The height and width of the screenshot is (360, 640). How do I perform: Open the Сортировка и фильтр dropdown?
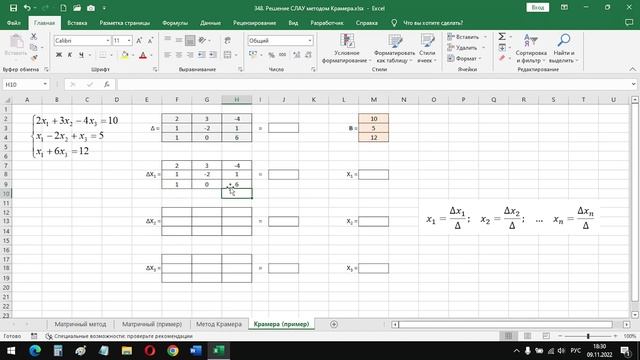pyautogui.click(x=531, y=48)
